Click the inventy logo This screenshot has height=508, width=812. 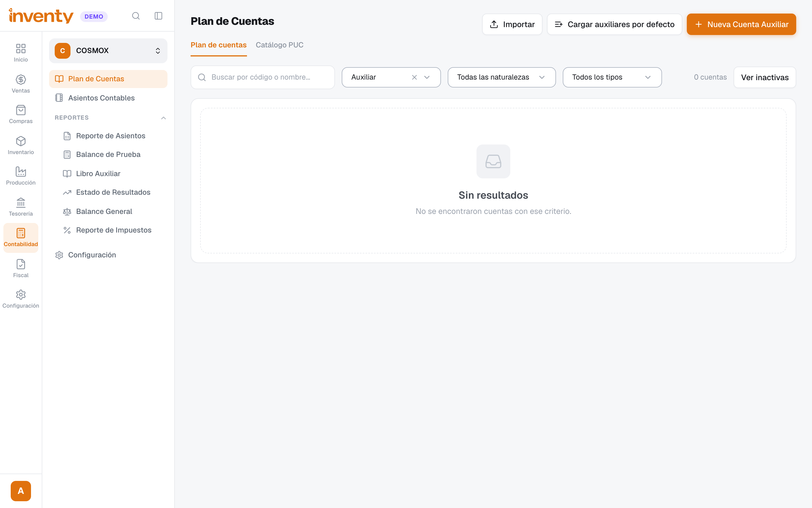41,16
